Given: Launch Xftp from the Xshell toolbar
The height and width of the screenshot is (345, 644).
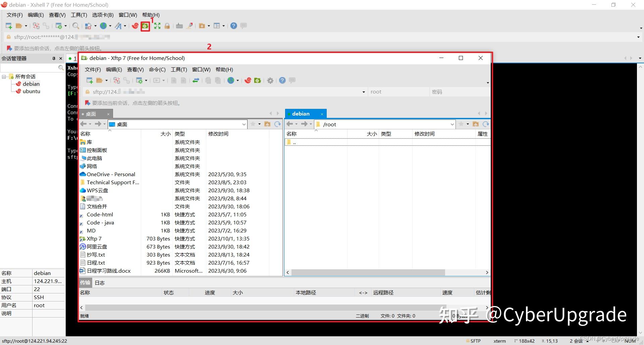Looking at the screenshot, I should pos(145,26).
